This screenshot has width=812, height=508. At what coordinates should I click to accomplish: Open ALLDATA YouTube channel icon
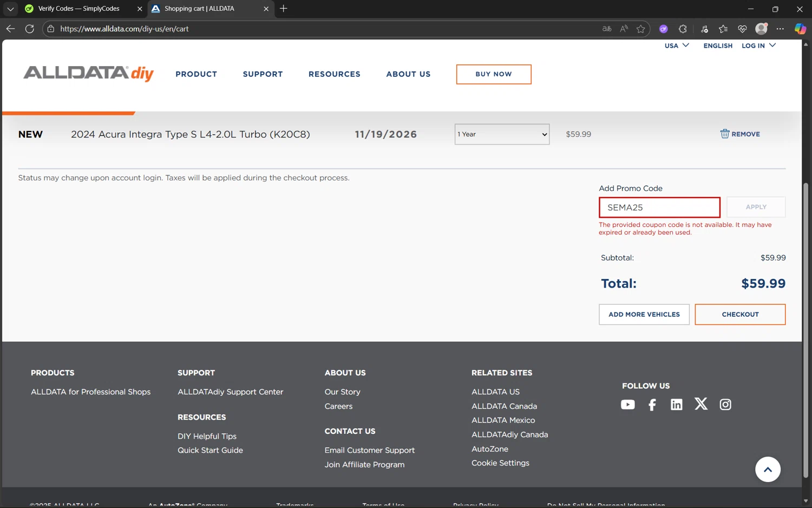tap(627, 405)
